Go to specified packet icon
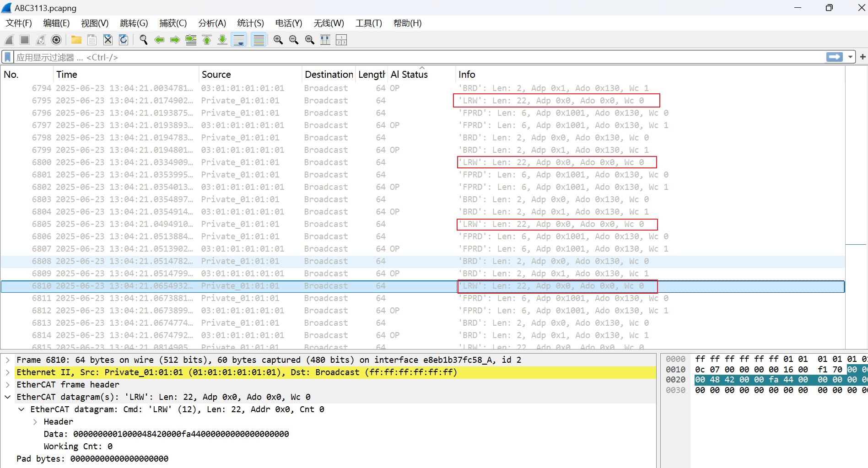This screenshot has width=868, height=468. [x=191, y=40]
